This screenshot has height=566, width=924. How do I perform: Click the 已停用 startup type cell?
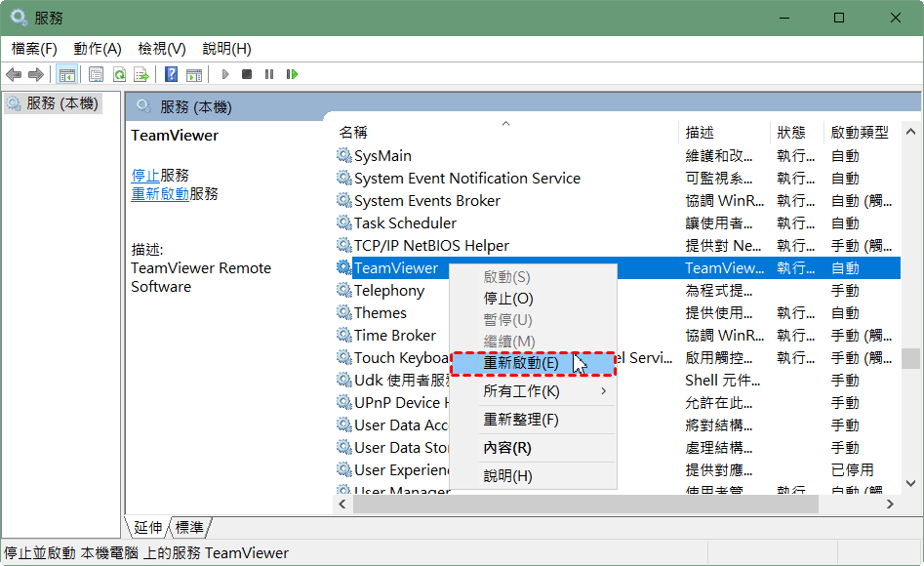853,470
